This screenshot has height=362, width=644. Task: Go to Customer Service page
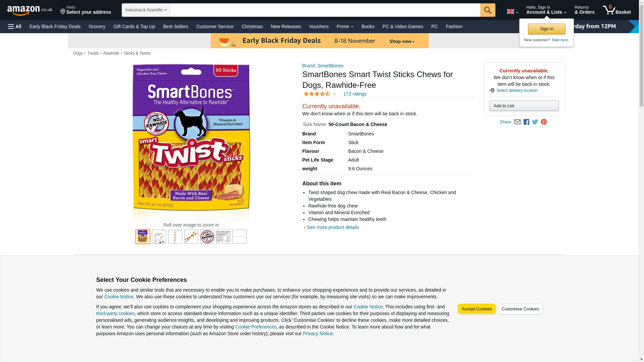click(215, 26)
